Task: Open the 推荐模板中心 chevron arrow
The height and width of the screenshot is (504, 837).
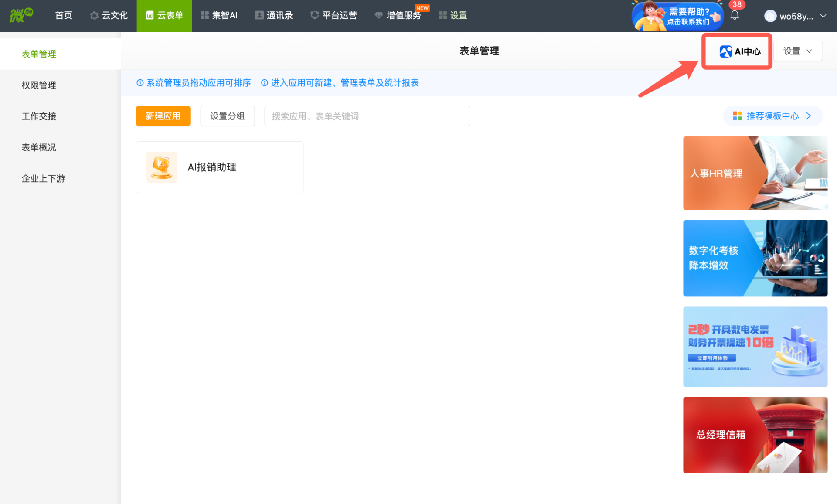Action: click(809, 116)
